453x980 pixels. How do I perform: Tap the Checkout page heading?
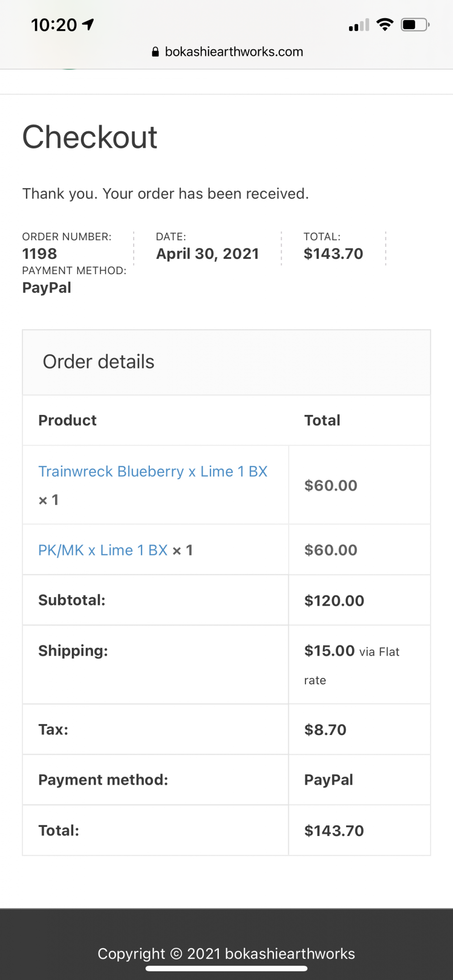[x=90, y=137]
